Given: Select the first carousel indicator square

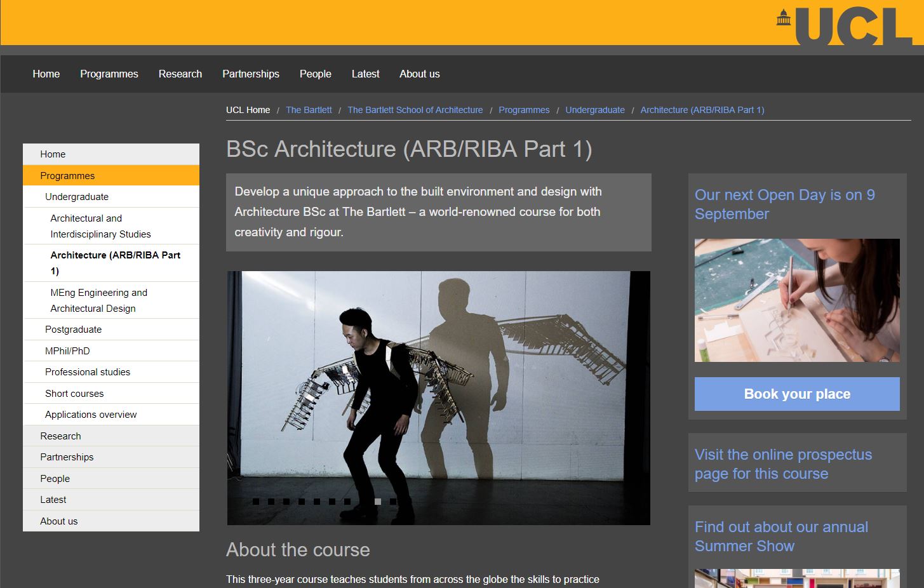Looking at the screenshot, I should [x=256, y=502].
